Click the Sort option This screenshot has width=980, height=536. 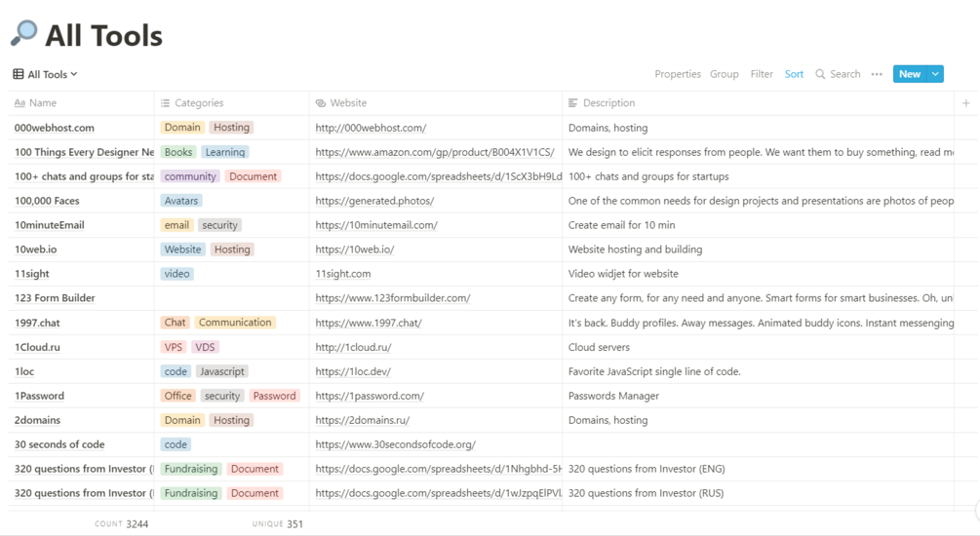(x=794, y=74)
